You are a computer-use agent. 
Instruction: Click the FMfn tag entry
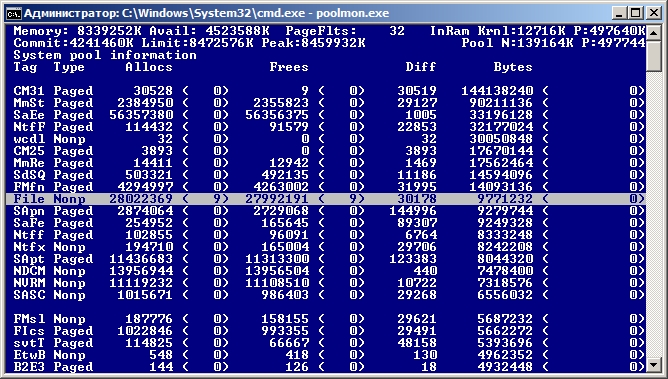click(x=29, y=187)
